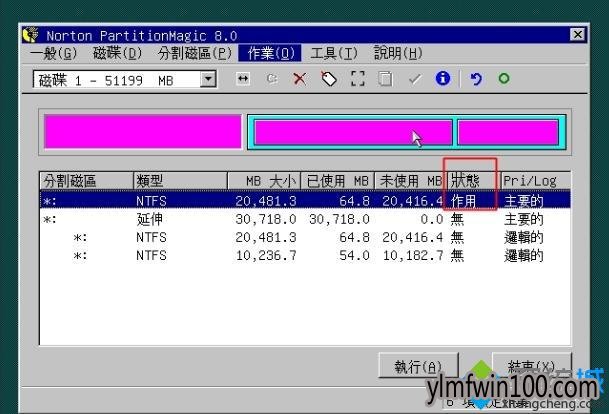
Task: Click the blue undo arrow icon
Action: click(x=476, y=79)
